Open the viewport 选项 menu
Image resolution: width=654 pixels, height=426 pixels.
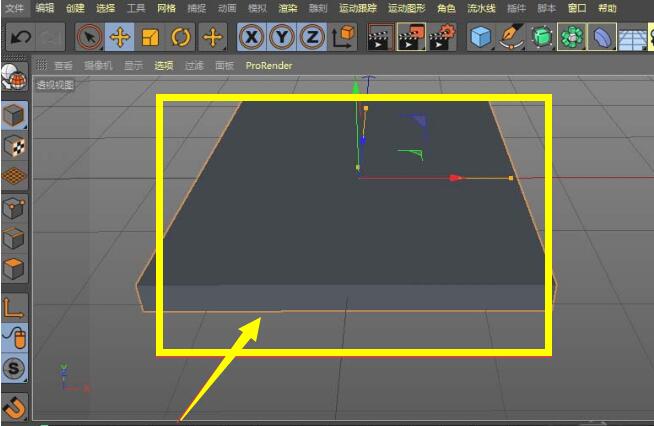pos(164,66)
